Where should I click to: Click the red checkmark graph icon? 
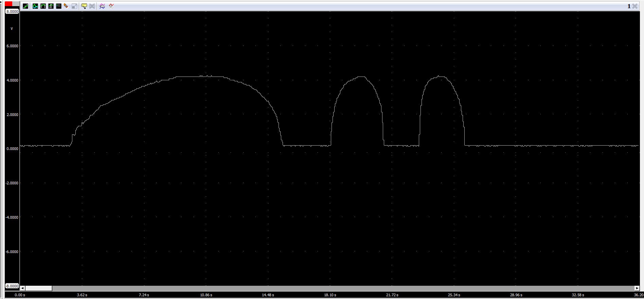111,6
